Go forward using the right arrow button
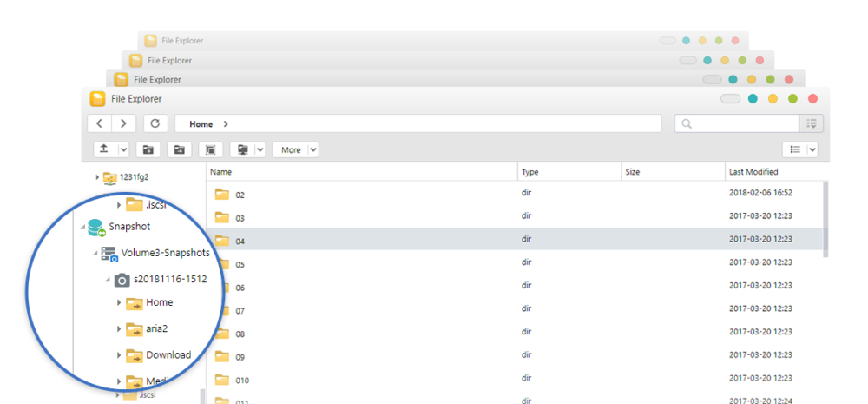Viewport: 868px width, 404px height. coord(123,123)
